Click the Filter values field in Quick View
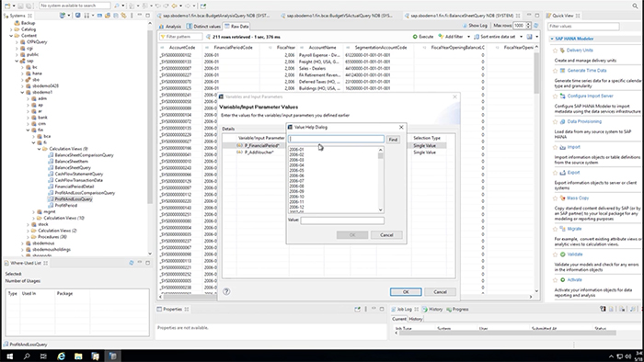644x362 pixels. pos(583,27)
